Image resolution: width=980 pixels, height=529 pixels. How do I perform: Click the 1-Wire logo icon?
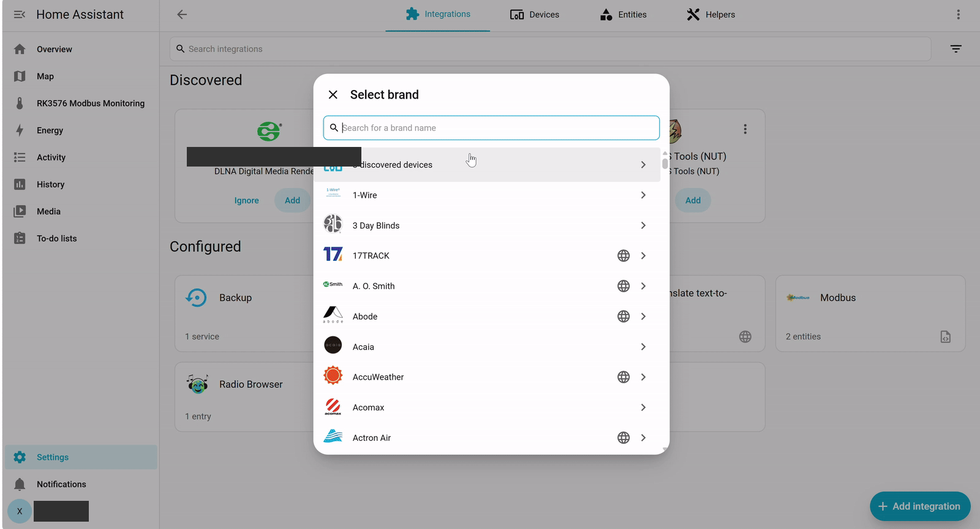pos(333,193)
